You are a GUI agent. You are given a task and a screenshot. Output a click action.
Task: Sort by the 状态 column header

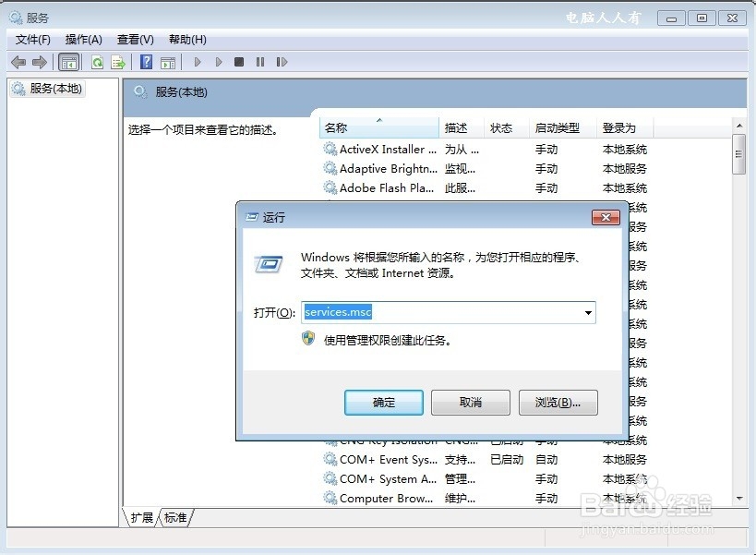pos(506,127)
